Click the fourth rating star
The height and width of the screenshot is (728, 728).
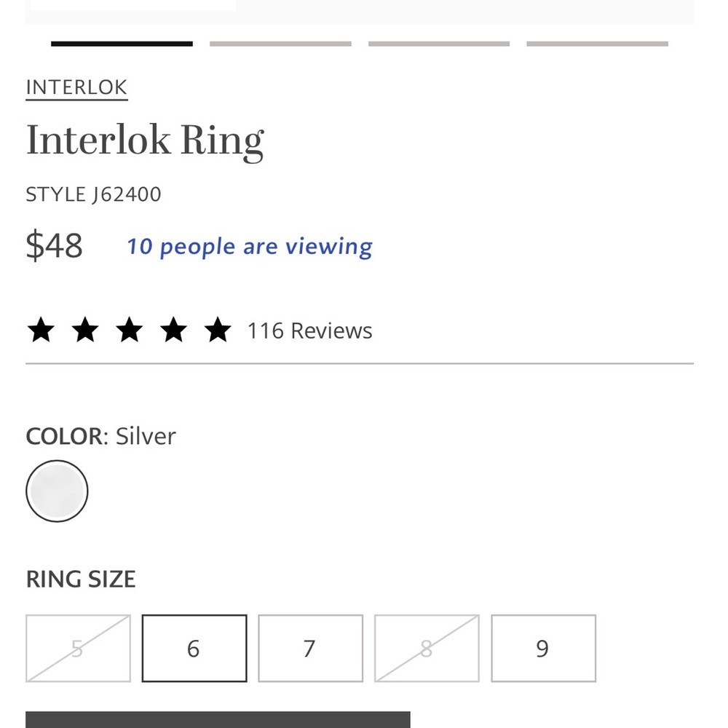(x=174, y=330)
